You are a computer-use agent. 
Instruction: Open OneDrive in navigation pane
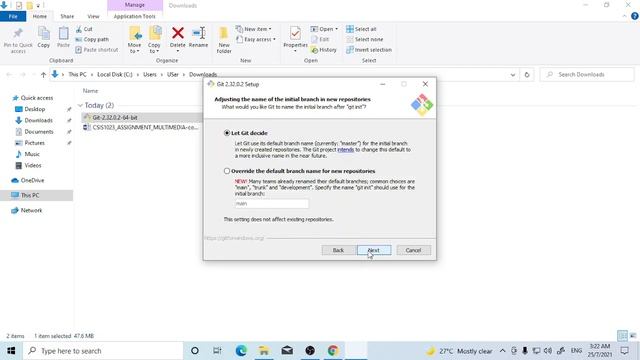pyautogui.click(x=32, y=180)
